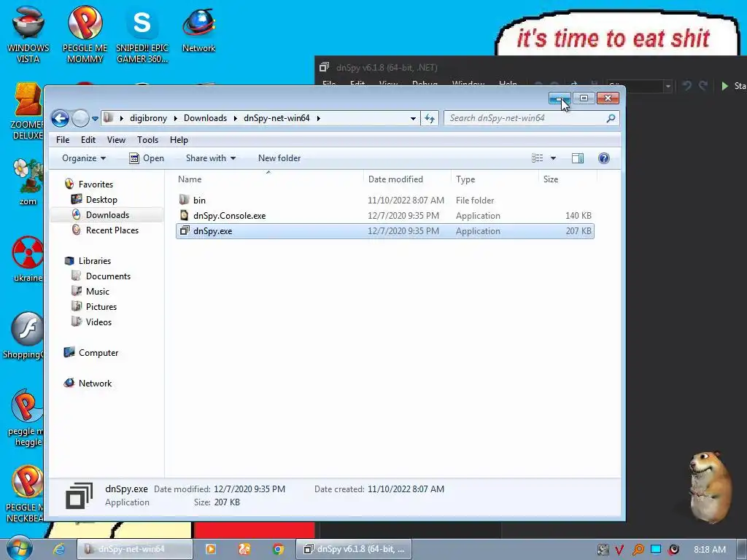Open Google Chrome from the taskbar
Screen dimensions: 747x560
click(278, 549)
